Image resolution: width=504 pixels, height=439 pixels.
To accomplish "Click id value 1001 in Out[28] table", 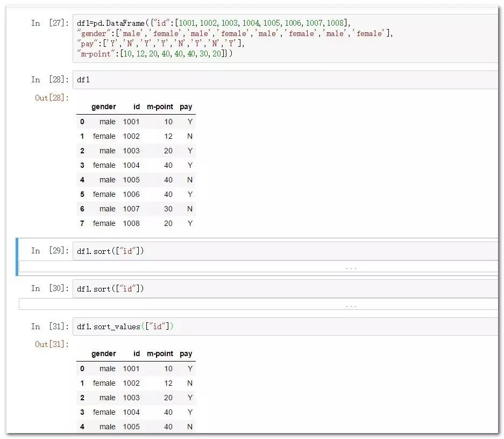I will 131,122.
